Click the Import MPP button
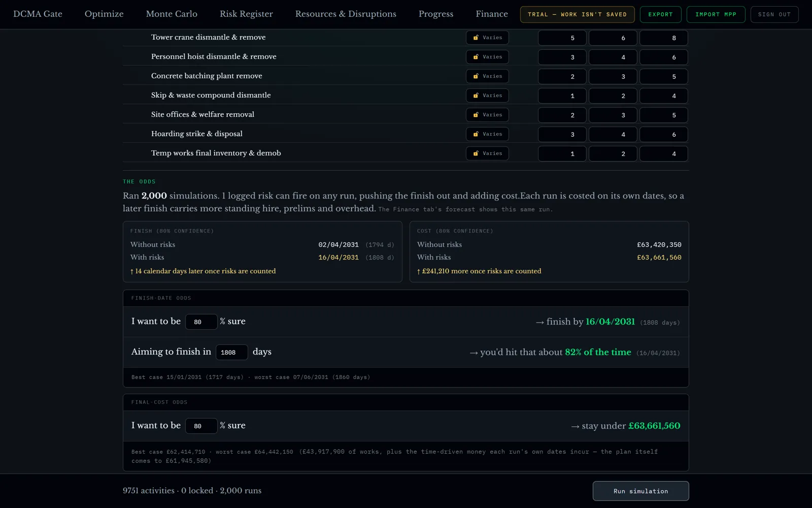 (x=716, y=14)
